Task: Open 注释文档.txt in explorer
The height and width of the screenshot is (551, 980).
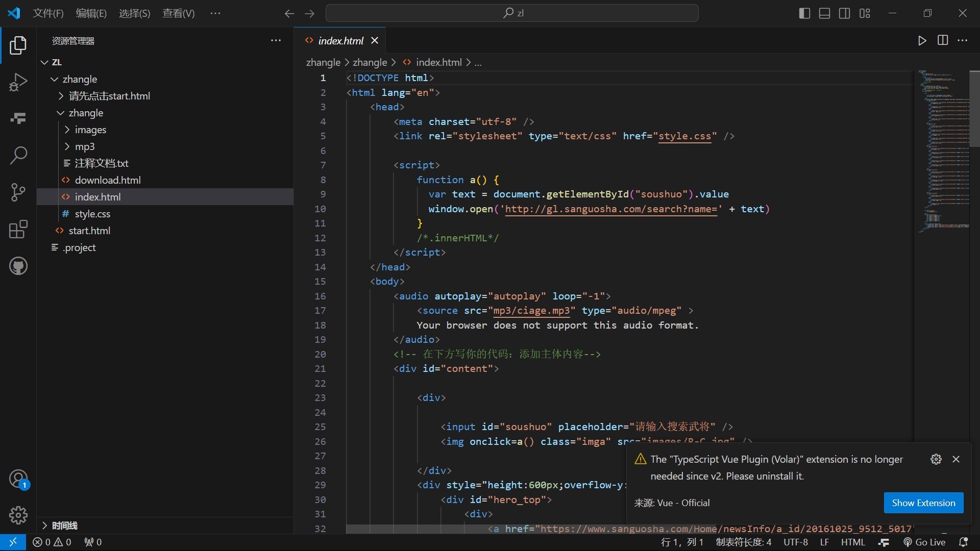Action: [x=165, y=163]
